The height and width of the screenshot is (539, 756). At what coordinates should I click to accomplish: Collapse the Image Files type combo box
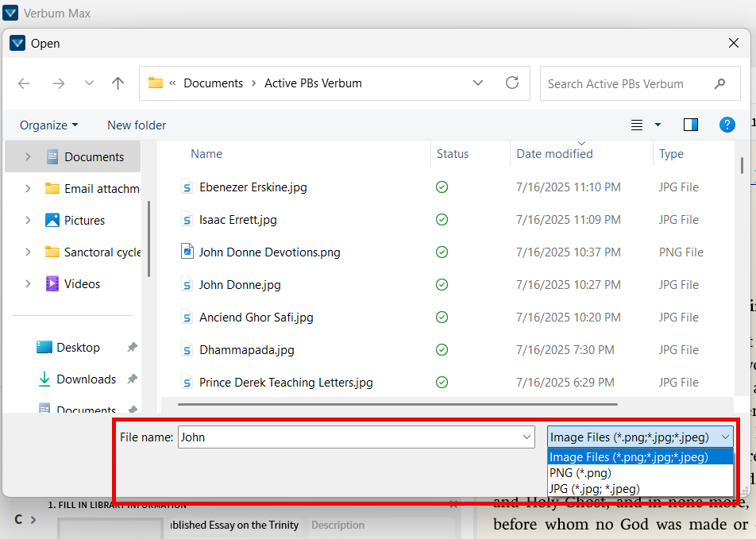[x=725, y=437]
